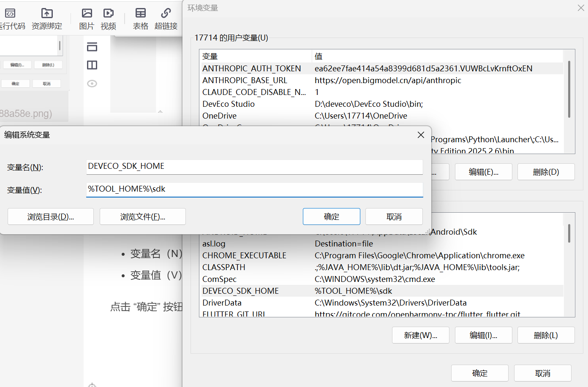The image size is (588, 387).
Task: Confirm the 环境变量 window with bottom 确定
Action: 480,373
